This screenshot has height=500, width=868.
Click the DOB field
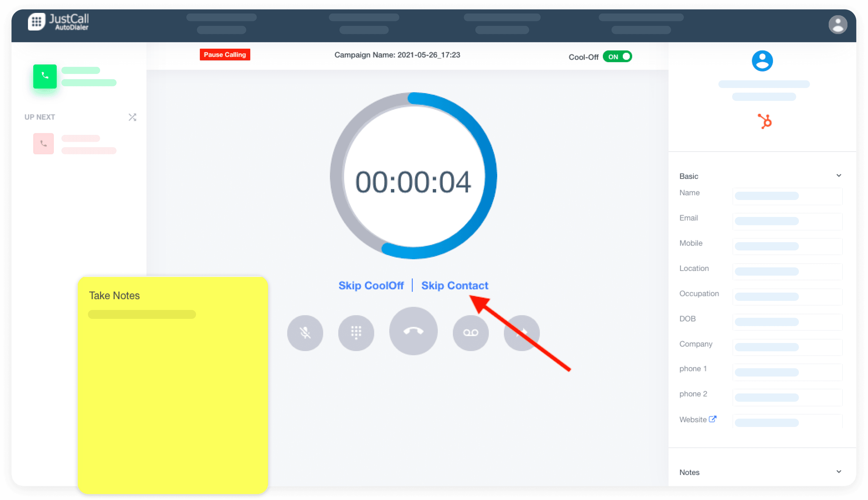pyautogui.click(x=787, y=322)
